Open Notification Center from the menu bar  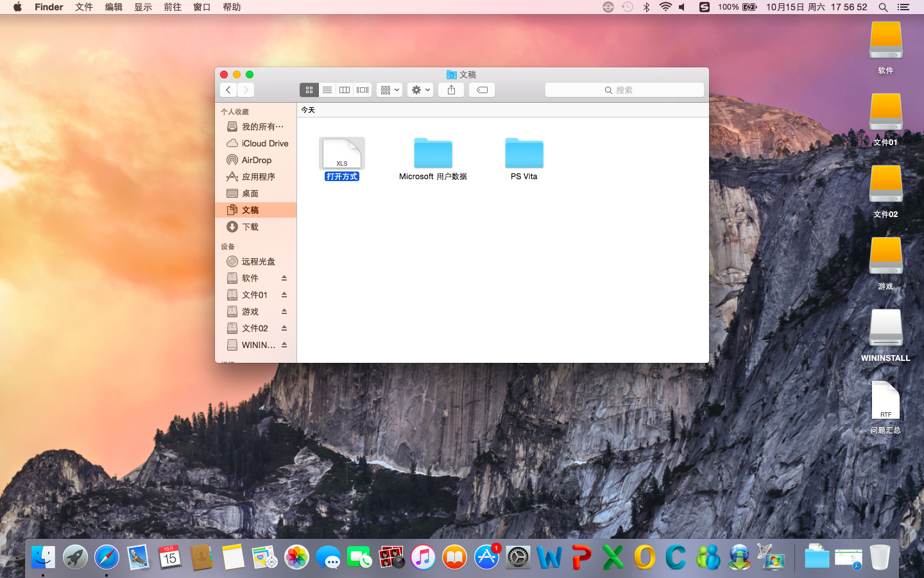903,7
